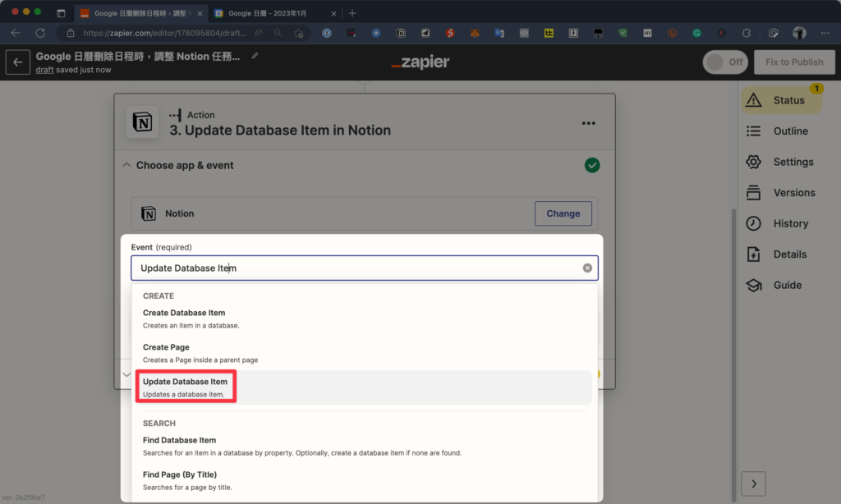Viewport: 841px width, 504px height.
Task: Choose the Update Database Item event
Action: click(x=364, y=387)
